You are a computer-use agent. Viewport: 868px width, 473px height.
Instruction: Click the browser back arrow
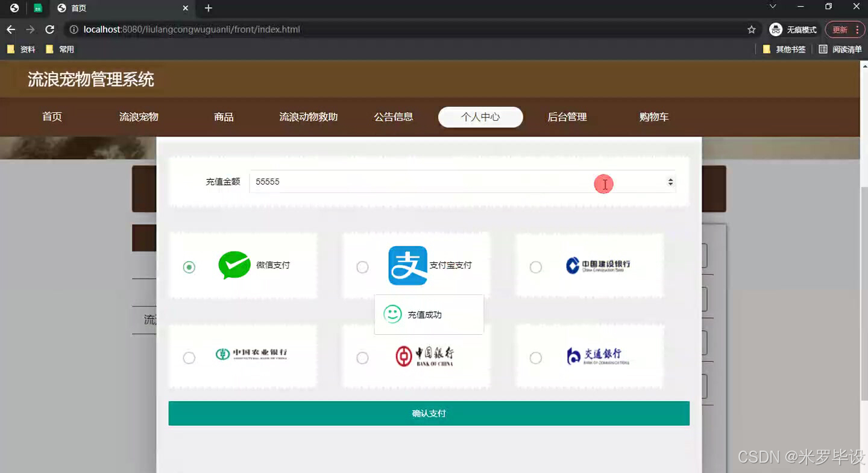(11, 30)
